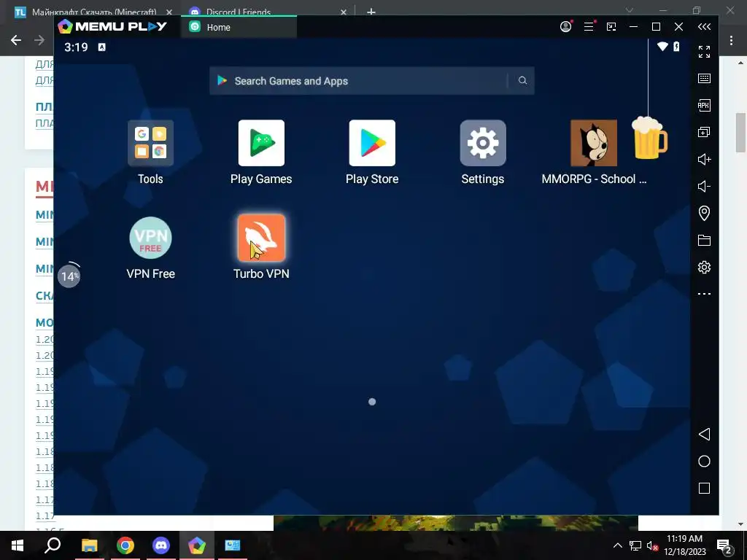
Task: Click the browser tab search chevron
Action: (630, 10)
